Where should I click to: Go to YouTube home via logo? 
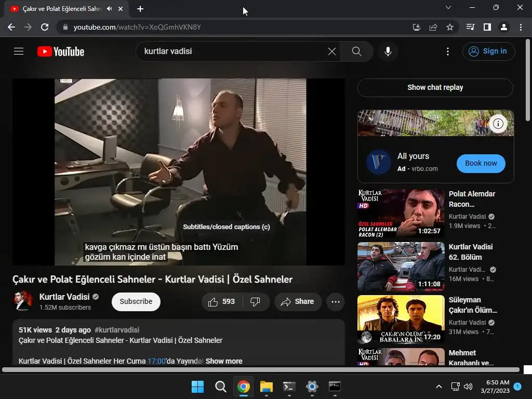click(61, 51)
